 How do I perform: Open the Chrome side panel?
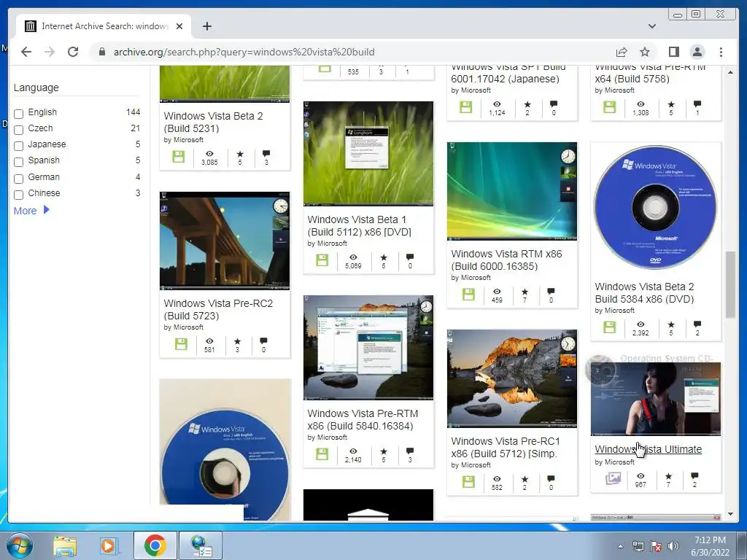[x=673, y=52]
